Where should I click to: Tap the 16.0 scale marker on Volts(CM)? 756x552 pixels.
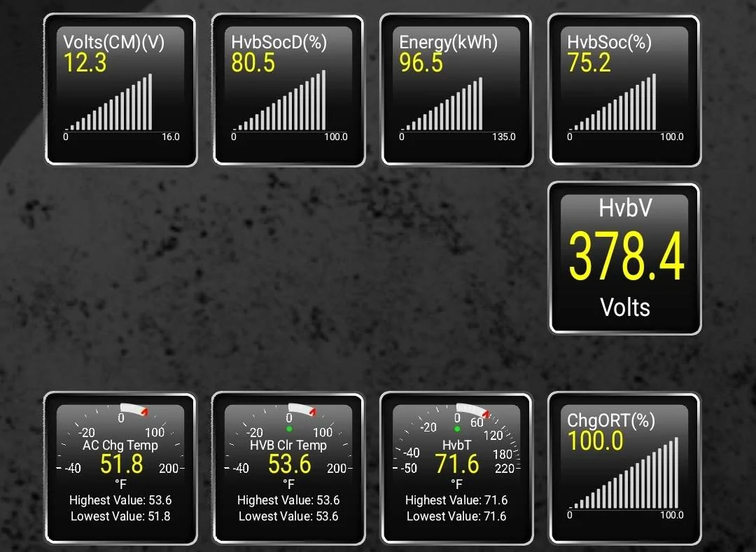(x=169, y=137)
